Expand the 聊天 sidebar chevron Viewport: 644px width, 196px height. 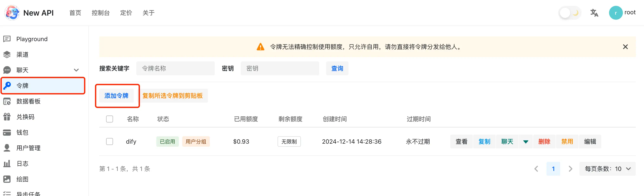click(x=76, y=70)
